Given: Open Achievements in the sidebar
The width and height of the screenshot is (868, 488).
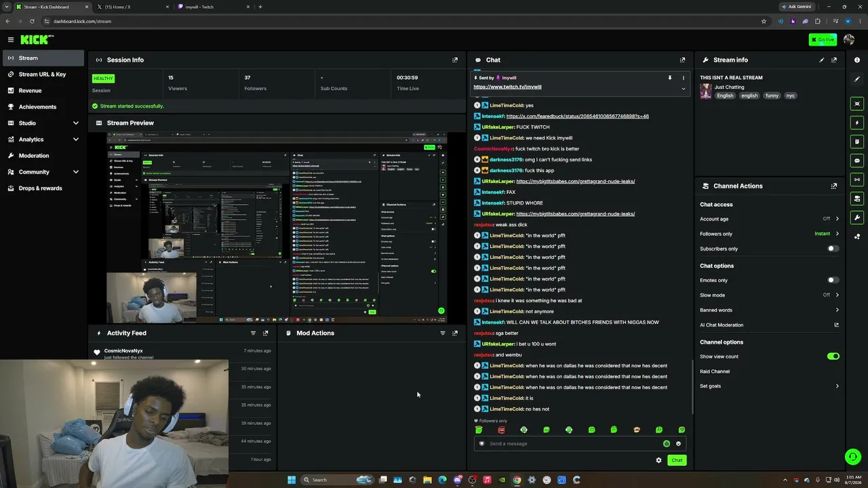Looking at the screenshot, I should click(42, 106).
